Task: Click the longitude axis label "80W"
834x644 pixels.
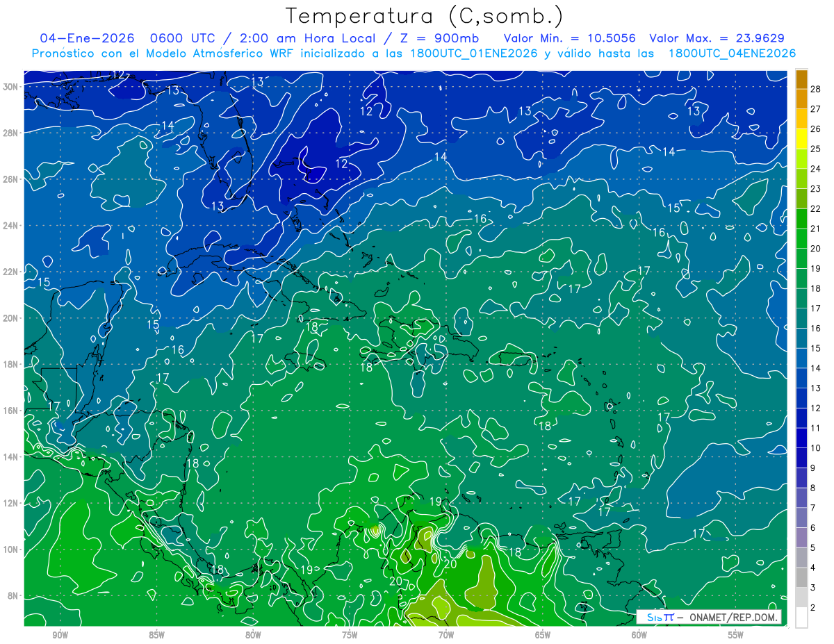Action: point(253,635)
